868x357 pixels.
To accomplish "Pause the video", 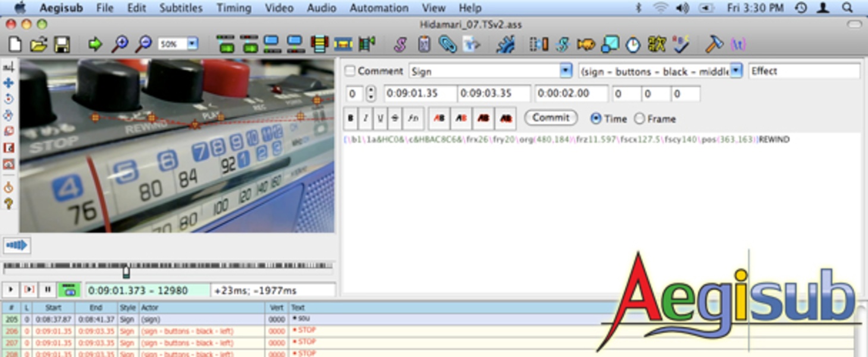I will [48, 290].
